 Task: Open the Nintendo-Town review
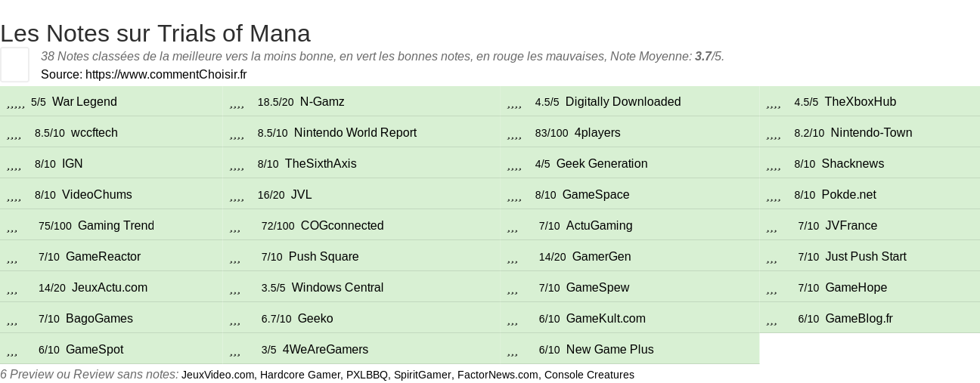click(871, 133)
